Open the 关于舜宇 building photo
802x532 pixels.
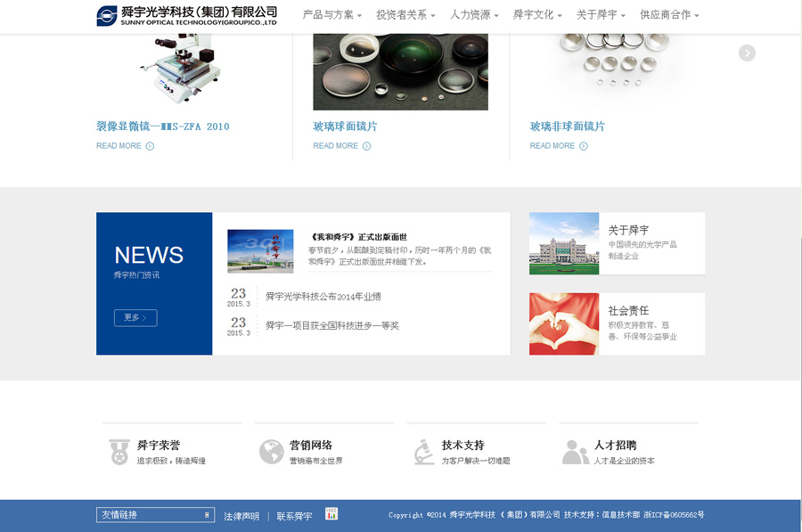coord(564,243)
